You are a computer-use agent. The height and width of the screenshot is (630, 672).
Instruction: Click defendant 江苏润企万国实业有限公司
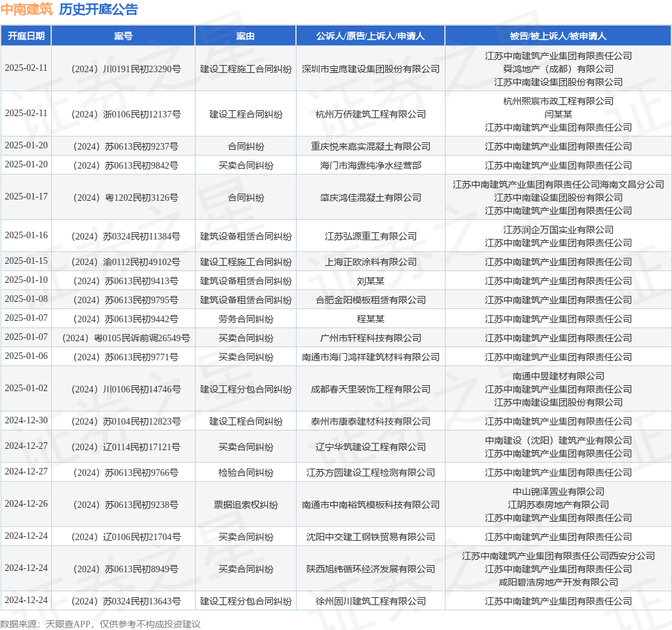pos(558,230)
